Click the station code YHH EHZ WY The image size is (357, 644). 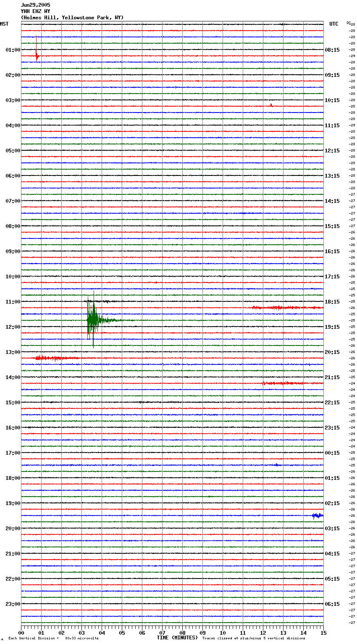[35, 11]
